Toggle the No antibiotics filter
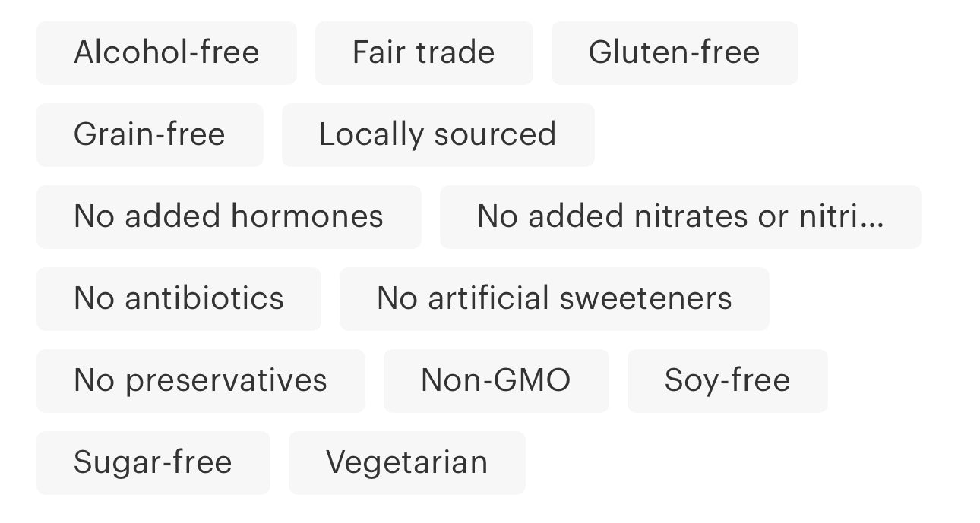 pyautogui.click(x=179, y=299)
